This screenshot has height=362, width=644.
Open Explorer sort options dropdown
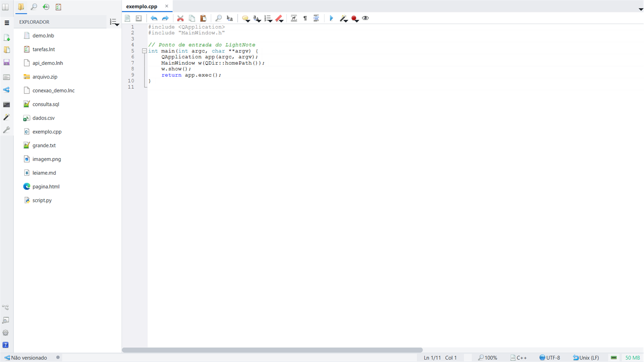pos(114,22)
